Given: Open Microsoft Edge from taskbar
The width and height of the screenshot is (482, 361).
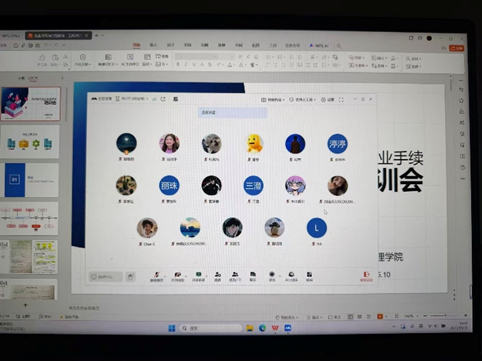Looking at the screenshot, I should click(x=262, y=328).
